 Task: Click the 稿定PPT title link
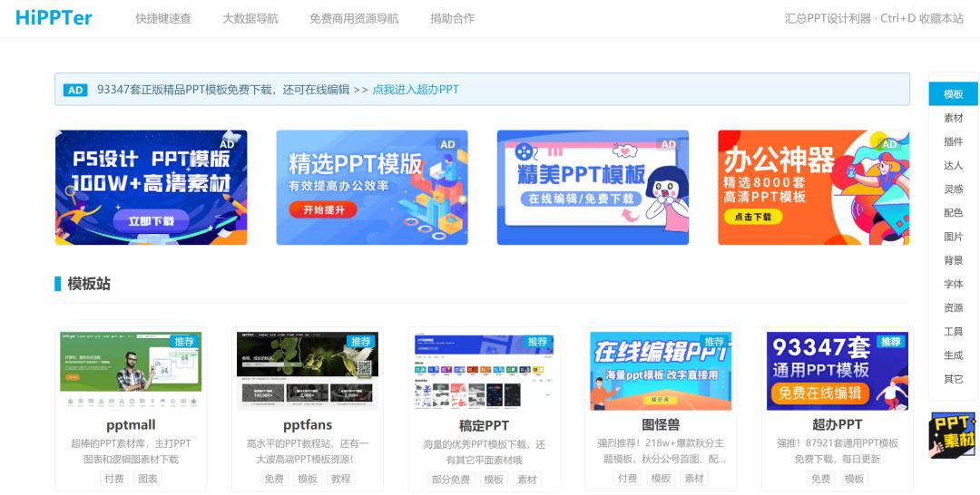tap(485, 426)
